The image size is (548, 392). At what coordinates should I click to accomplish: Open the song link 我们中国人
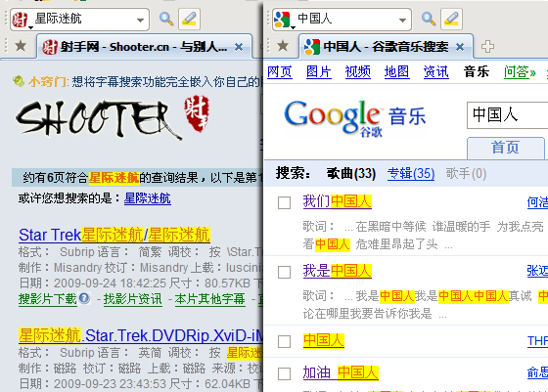tap(338, 201)
